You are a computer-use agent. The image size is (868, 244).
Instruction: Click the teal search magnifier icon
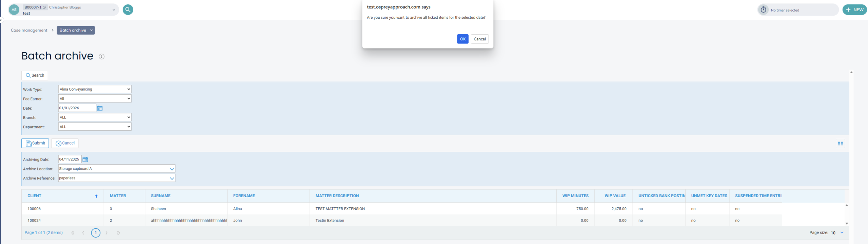[128, 10]
